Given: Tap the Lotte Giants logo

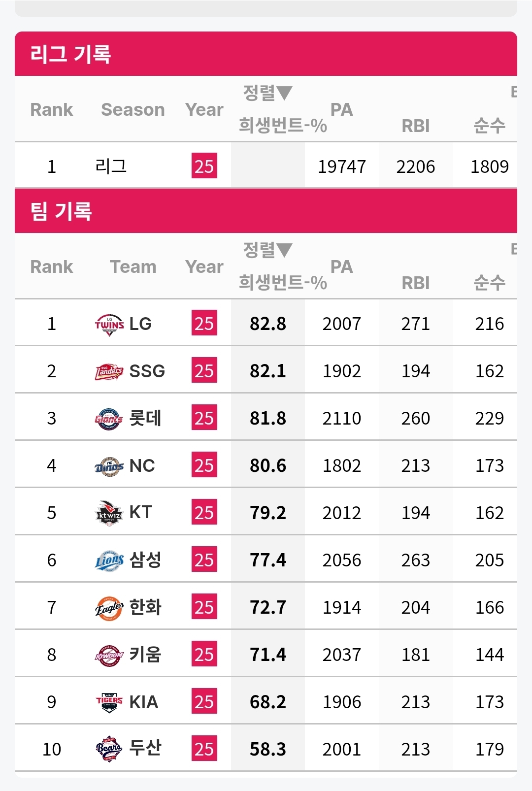Looking at the screenshot, I should (x=109, y=419).
